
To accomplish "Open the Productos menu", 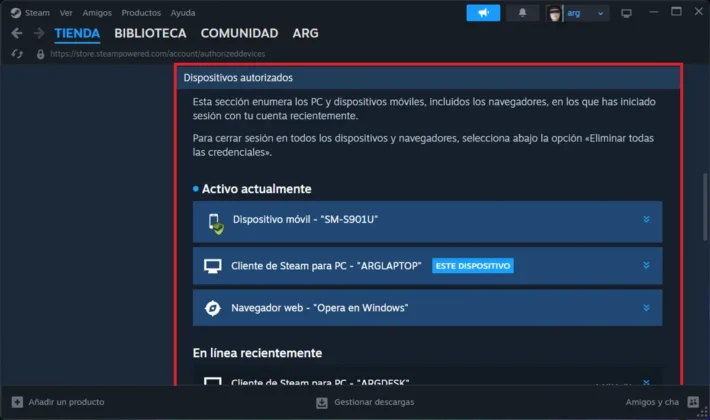I will (x=141, y=13).
